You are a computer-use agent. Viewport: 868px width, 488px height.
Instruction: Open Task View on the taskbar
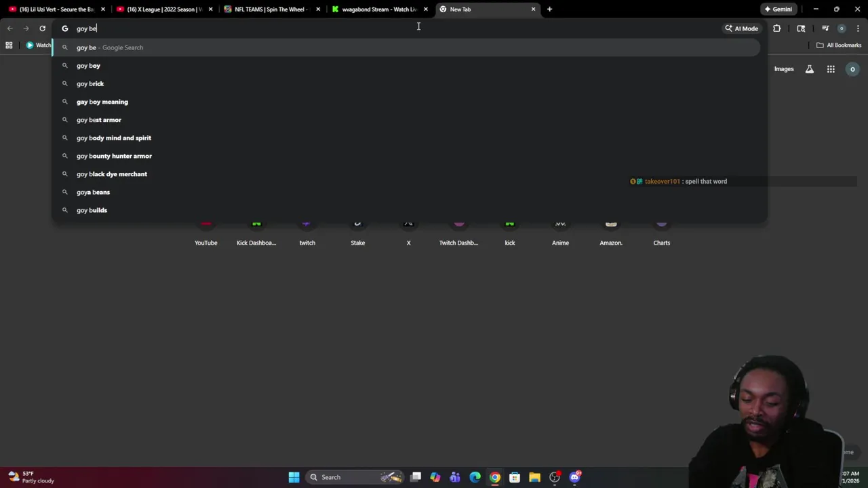coord(416,477)
